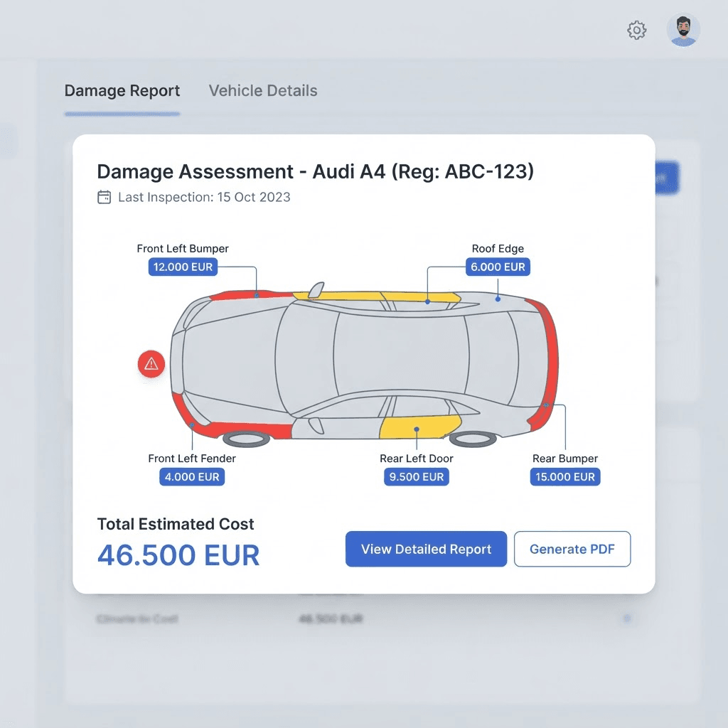Click the Front Left Bumper label
This screenshot has width=728, height=728.
click(183, 248)
